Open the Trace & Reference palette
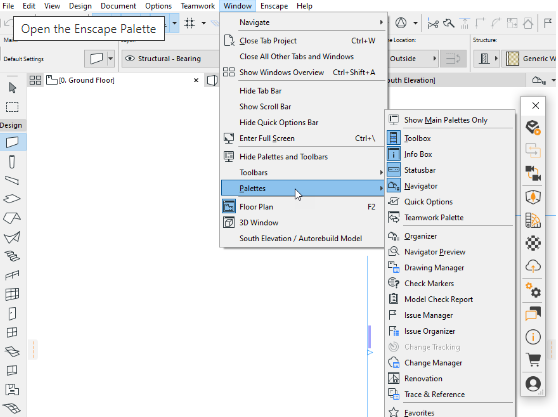Viewport: 558px width, 417px height. (x=450, y=394)
